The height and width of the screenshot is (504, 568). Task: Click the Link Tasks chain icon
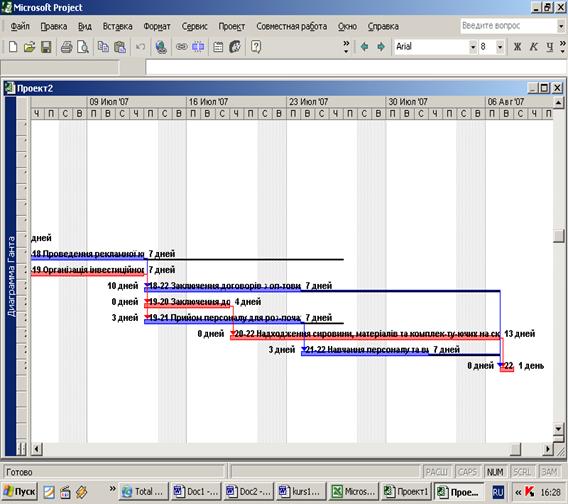coord(181,47)
